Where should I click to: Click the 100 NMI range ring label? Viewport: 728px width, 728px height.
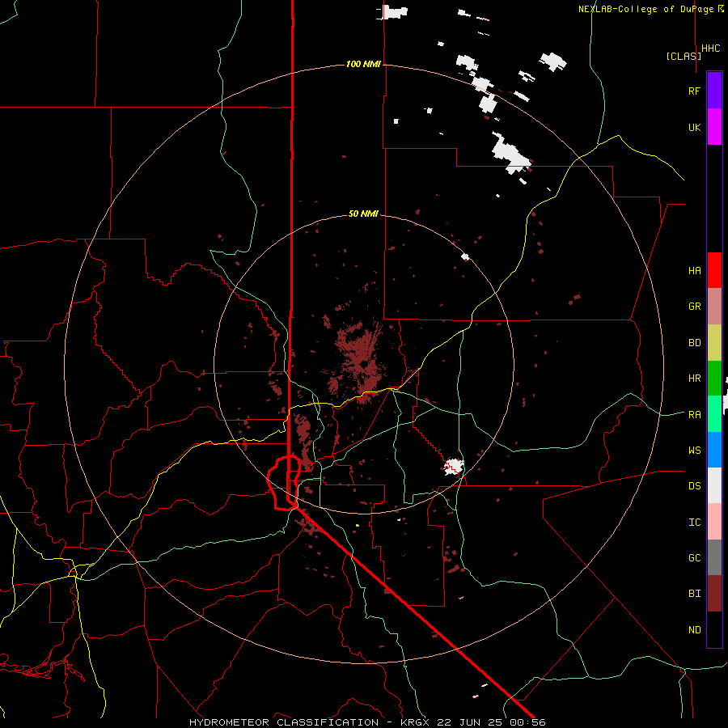tap(363, 64)
